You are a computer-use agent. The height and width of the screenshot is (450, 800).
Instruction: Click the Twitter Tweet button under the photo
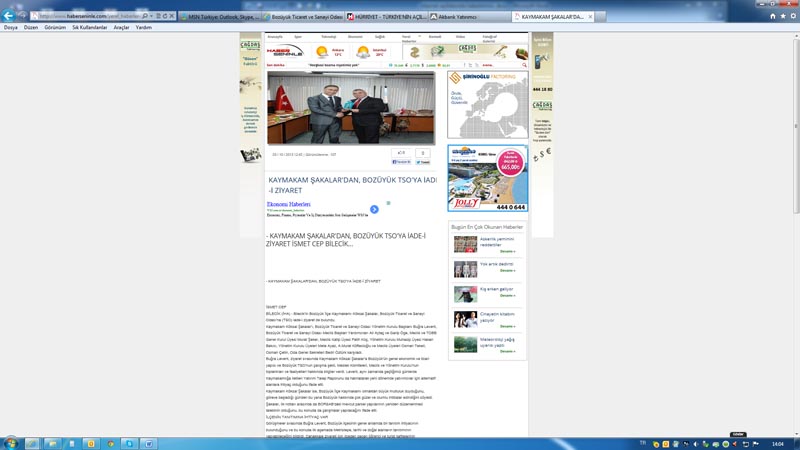click(422, 162)
